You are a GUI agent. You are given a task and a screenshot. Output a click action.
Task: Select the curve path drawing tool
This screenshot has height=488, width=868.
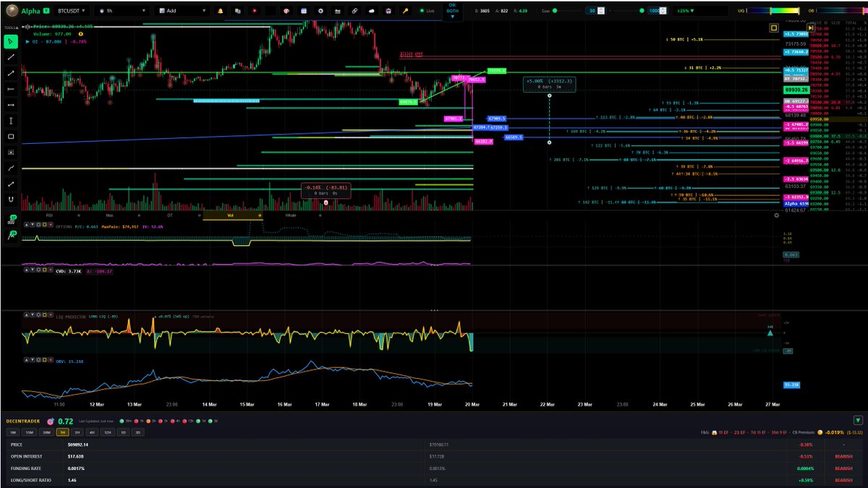(x=11, y=168)
